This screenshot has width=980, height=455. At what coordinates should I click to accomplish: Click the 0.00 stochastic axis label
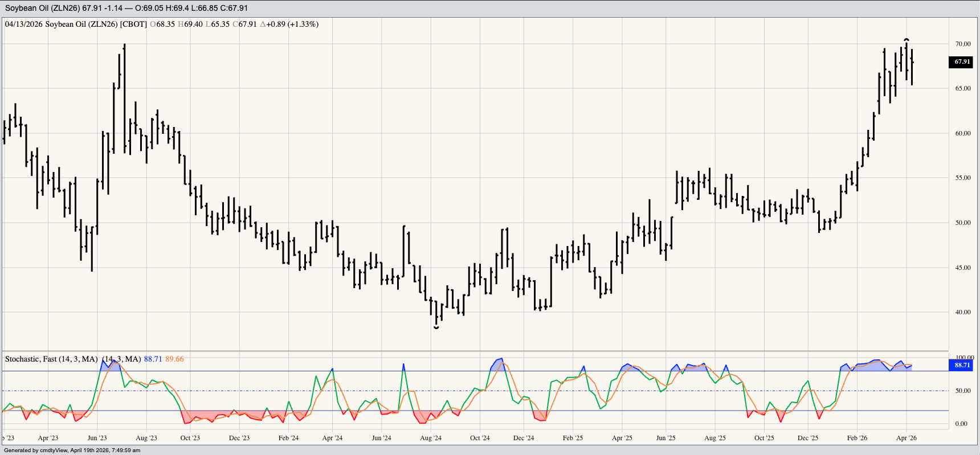961,424
